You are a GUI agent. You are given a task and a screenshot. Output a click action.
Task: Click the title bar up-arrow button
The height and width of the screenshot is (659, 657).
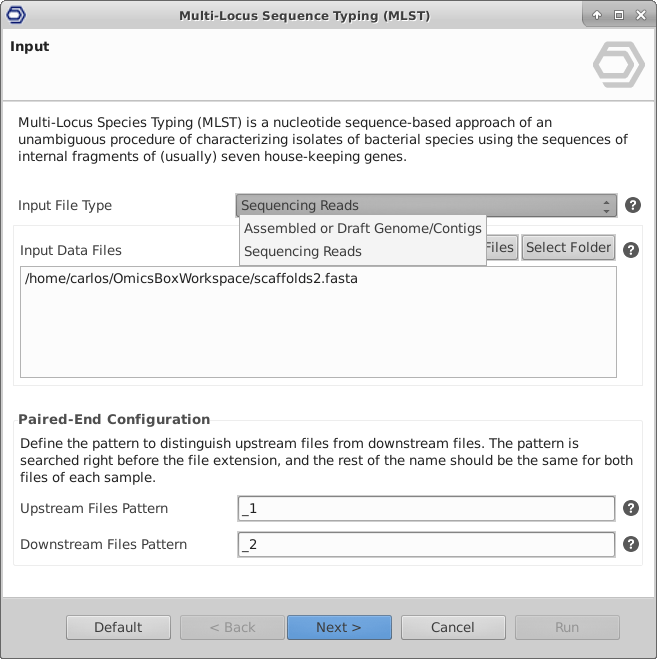[x=597, y=15]
